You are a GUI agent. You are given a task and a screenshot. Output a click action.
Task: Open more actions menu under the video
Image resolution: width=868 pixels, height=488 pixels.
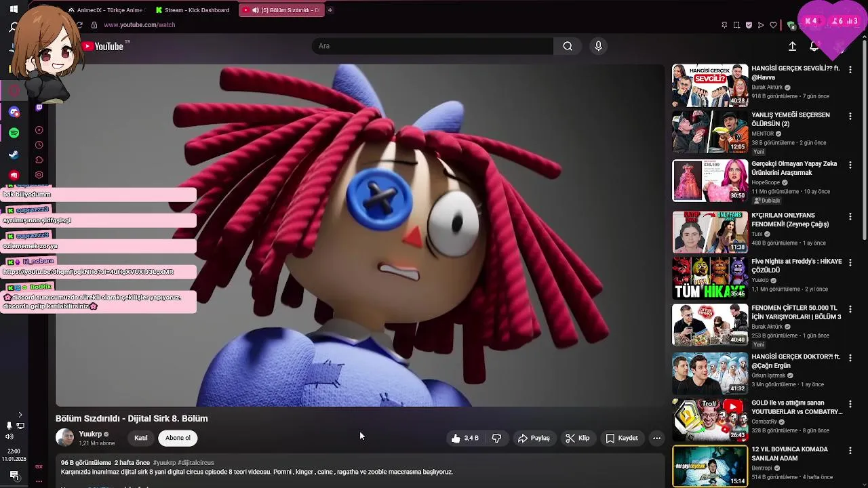pos(656,438)
